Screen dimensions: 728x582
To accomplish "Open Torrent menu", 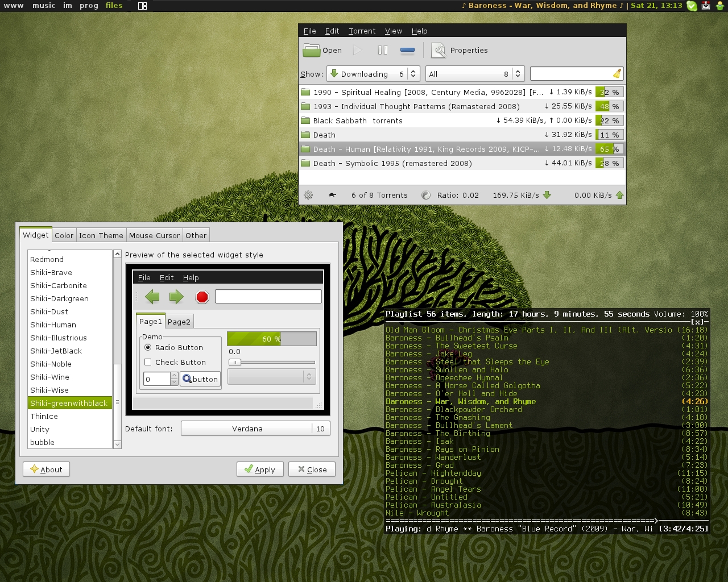I will [x=362, y=31].
